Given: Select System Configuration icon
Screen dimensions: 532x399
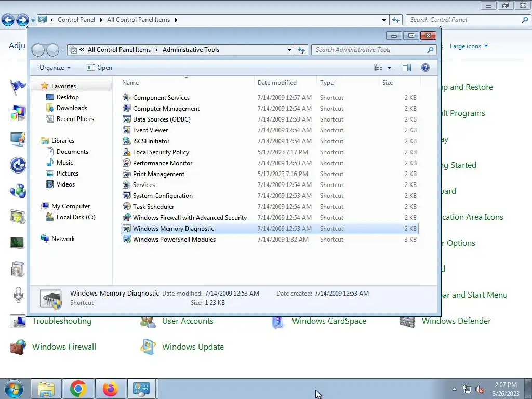Looking at the screenshot, I should [x=127, y=196].
